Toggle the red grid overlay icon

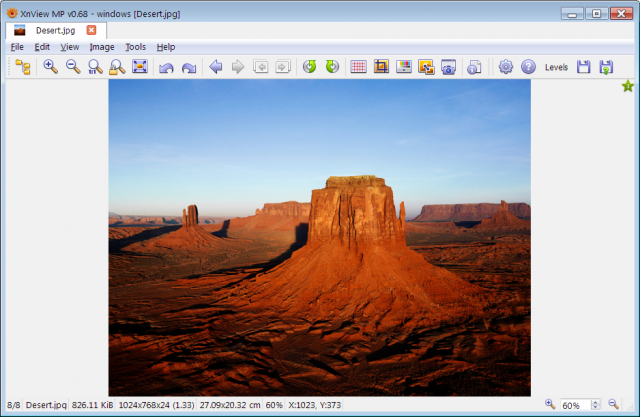[x=358, y=67]
